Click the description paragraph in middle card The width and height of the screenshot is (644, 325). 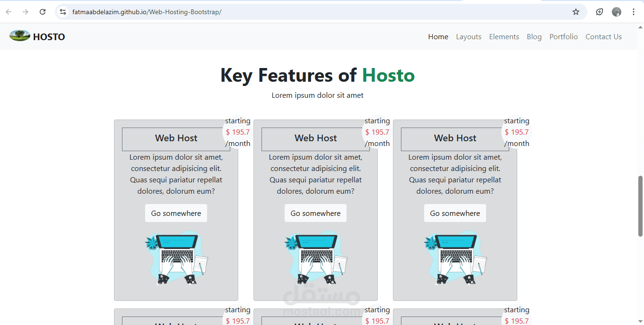(315, 174)
